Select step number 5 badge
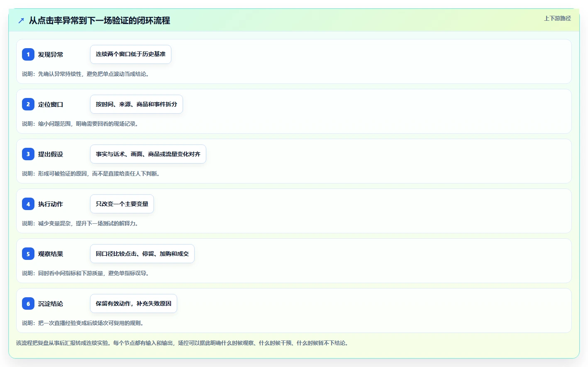Screen dimensions: 588x367 (28, 254)
